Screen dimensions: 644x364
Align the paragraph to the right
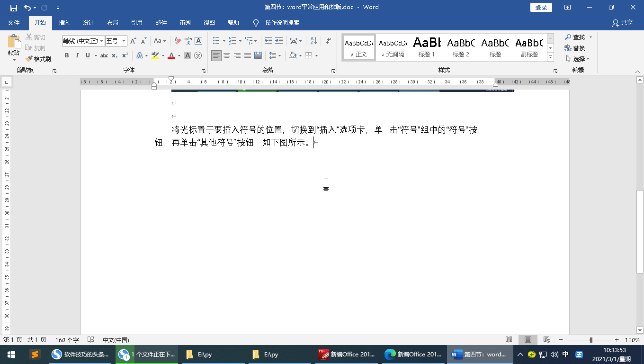(237, 55)
